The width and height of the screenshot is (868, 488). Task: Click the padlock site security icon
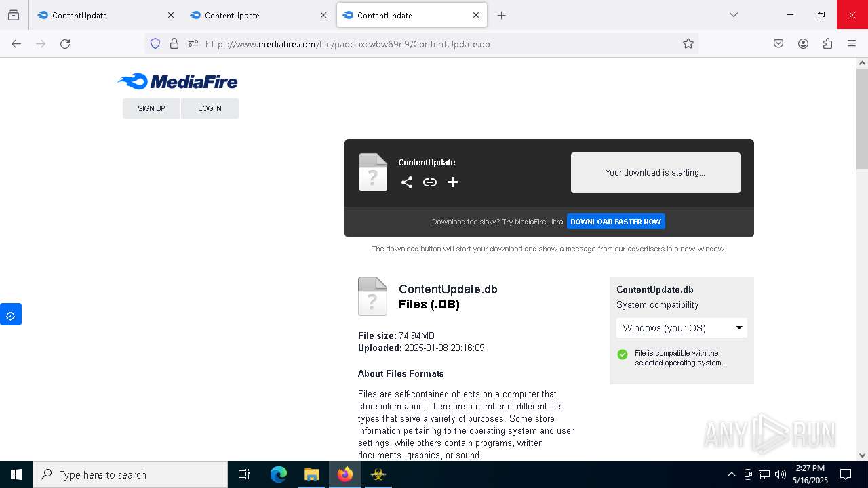pyautogui.click(x=174, y=43)
